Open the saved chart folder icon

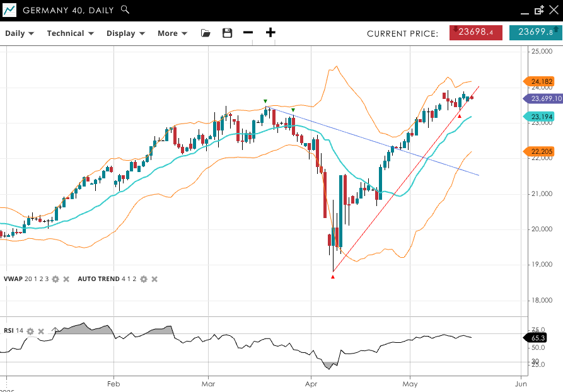click(206, 33)
